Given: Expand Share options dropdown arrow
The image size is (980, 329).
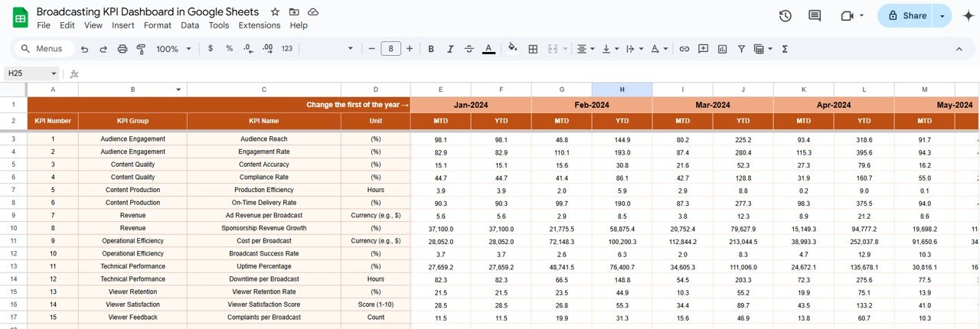Looking at the screenshot, I should pyautogui.click(x=942, y=16).
